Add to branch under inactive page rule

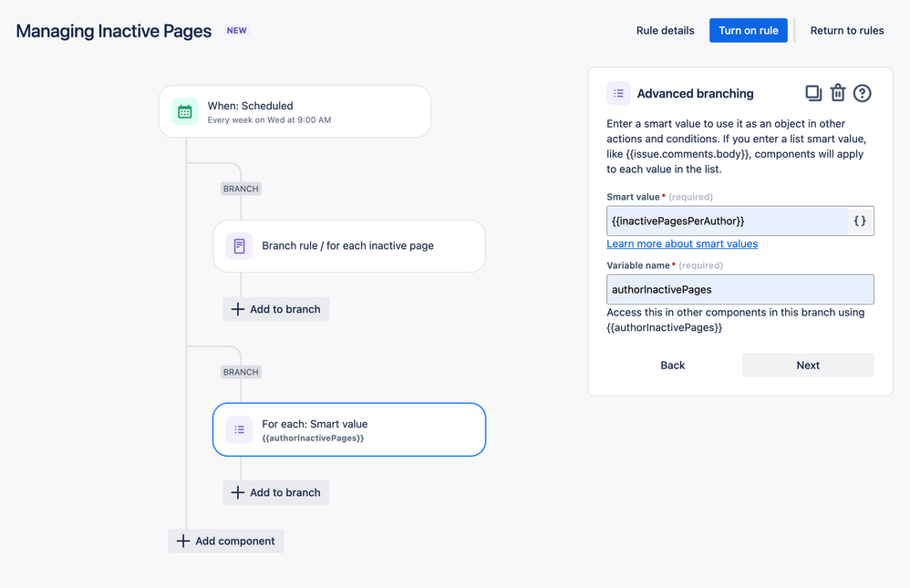point(275,309)
